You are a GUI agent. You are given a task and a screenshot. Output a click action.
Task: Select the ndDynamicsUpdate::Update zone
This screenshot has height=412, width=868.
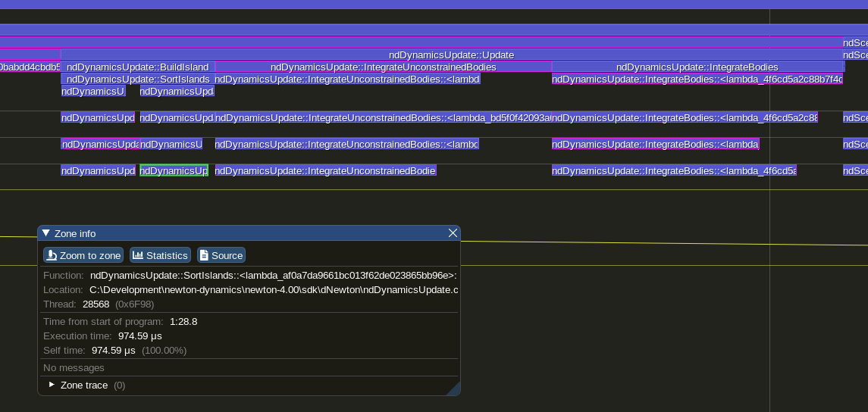pos(451,55)
